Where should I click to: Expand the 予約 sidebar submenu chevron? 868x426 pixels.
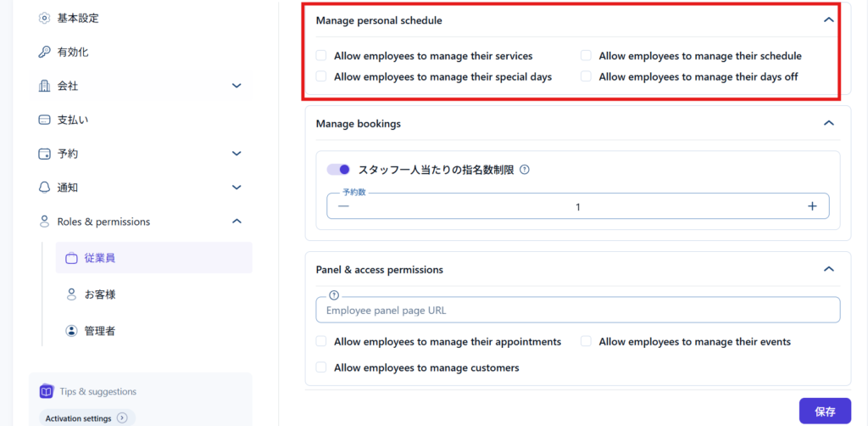pyautogui.click(x=236, y=154)
